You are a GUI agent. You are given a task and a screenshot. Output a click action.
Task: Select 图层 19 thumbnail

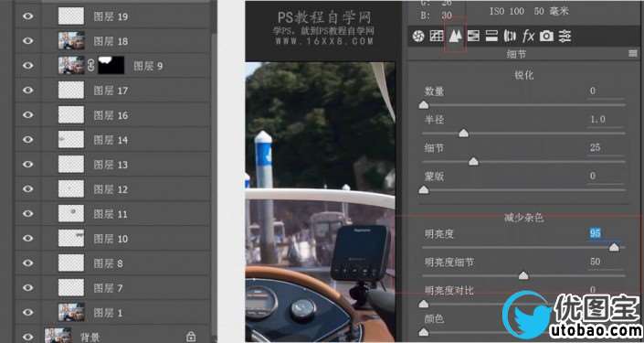71,16
